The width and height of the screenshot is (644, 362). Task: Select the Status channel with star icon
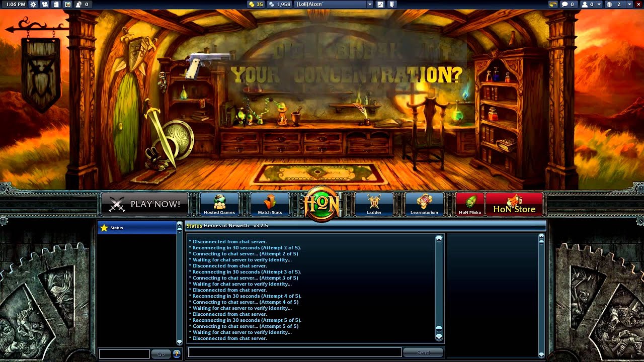coord(137,228)
